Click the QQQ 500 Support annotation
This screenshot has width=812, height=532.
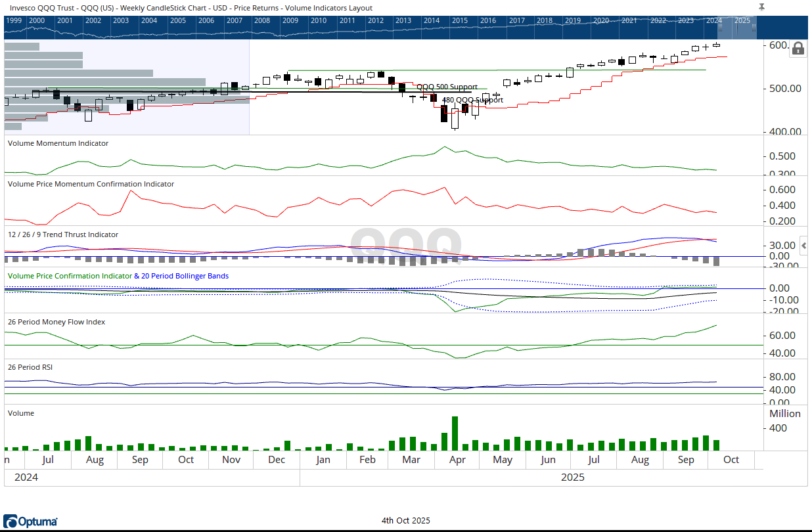click(445, 87)
